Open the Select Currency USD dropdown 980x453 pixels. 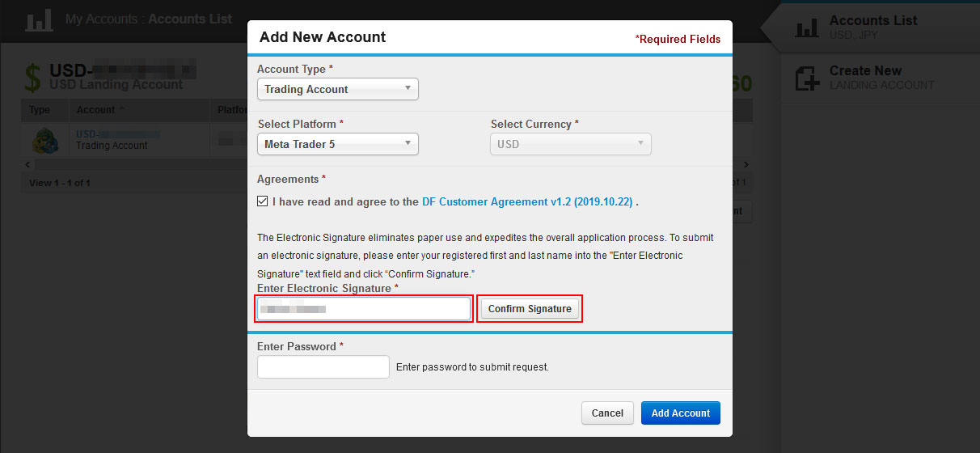tap(571, 144)
